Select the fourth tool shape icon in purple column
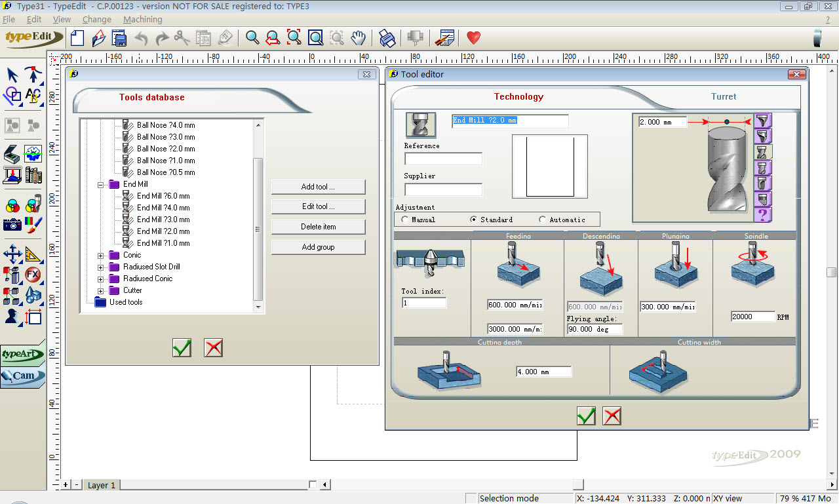The image size is (839, 504). click(762, 168)
